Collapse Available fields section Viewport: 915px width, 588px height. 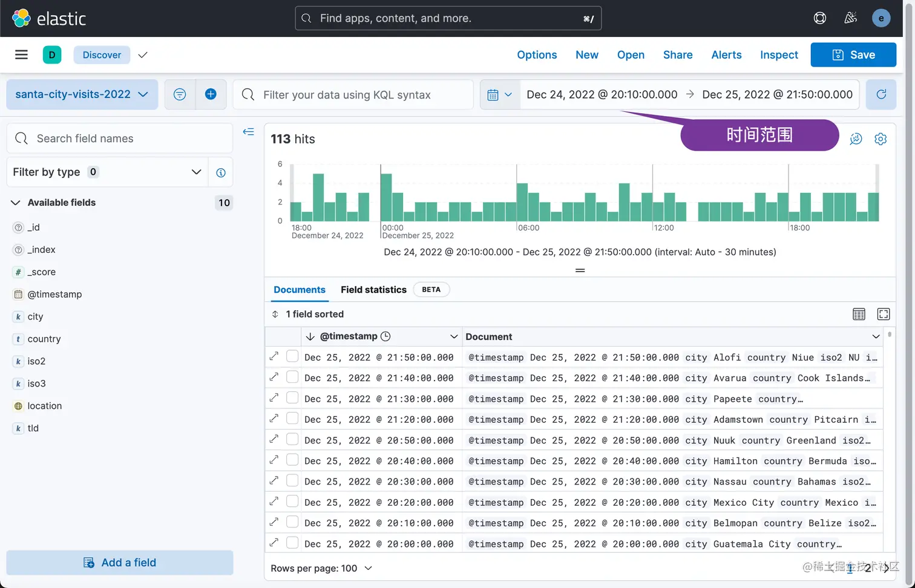(x=16, y=203)
